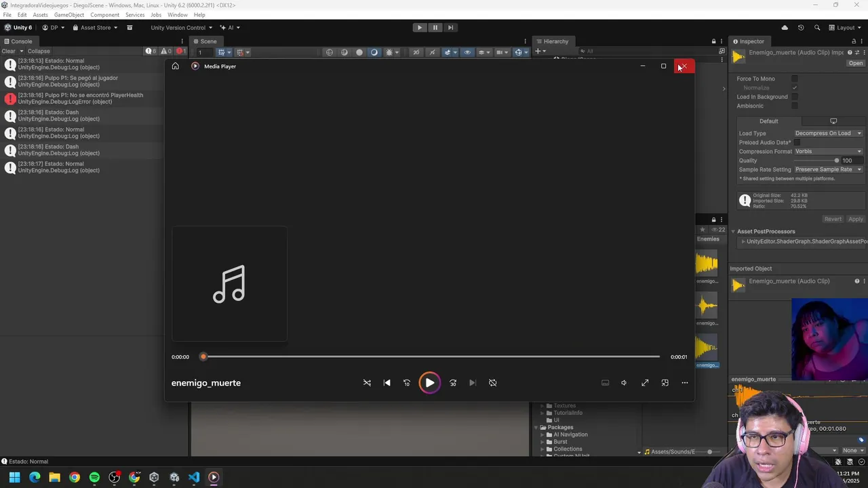Click Unity editor Play button

[x=420, y=28]
